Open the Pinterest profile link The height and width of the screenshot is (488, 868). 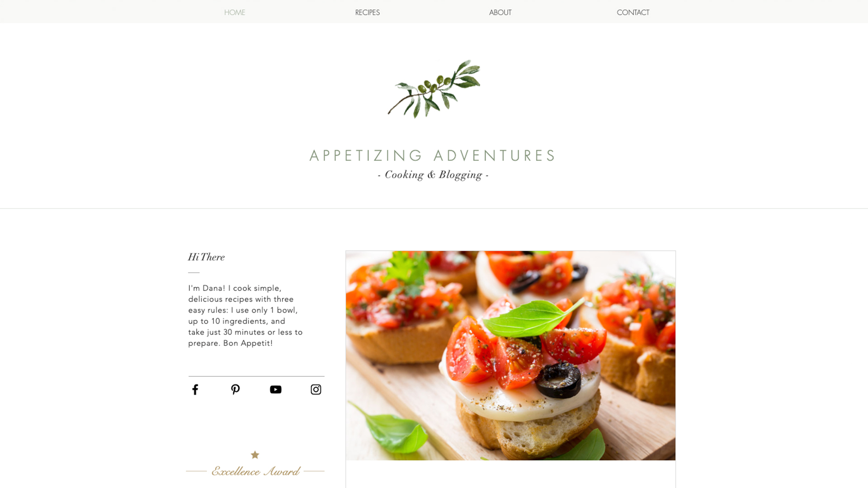tap(235, 389)
